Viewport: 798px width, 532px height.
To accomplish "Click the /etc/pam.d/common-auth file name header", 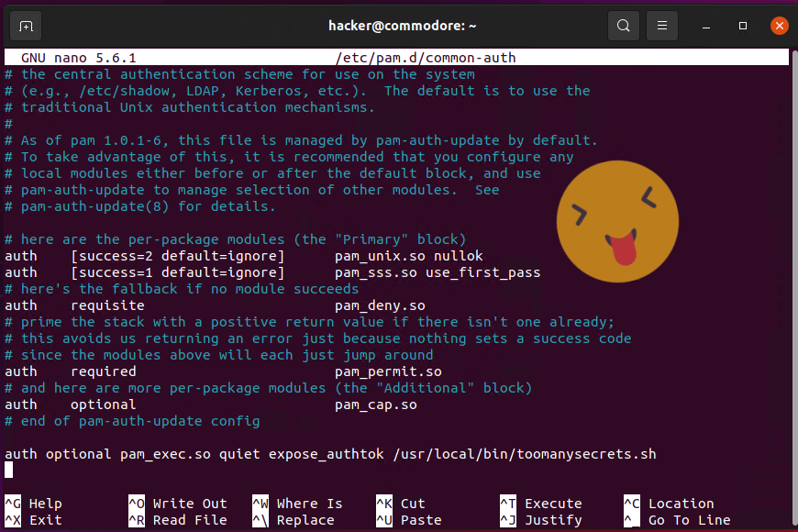I will [x=426, y=58].
